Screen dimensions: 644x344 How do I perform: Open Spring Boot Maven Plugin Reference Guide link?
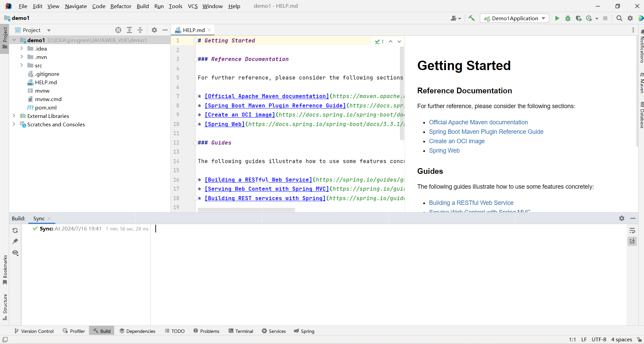coord(486,132)
